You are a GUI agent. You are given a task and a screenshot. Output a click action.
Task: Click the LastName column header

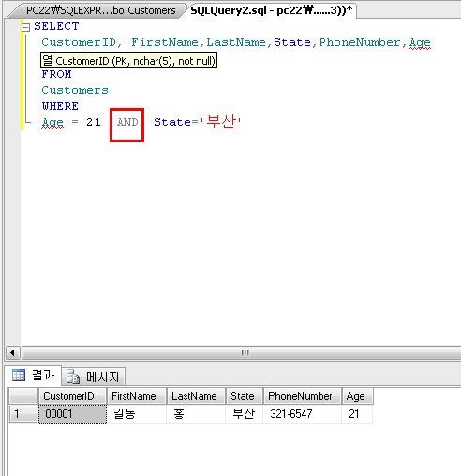click(x=196, y=396)
